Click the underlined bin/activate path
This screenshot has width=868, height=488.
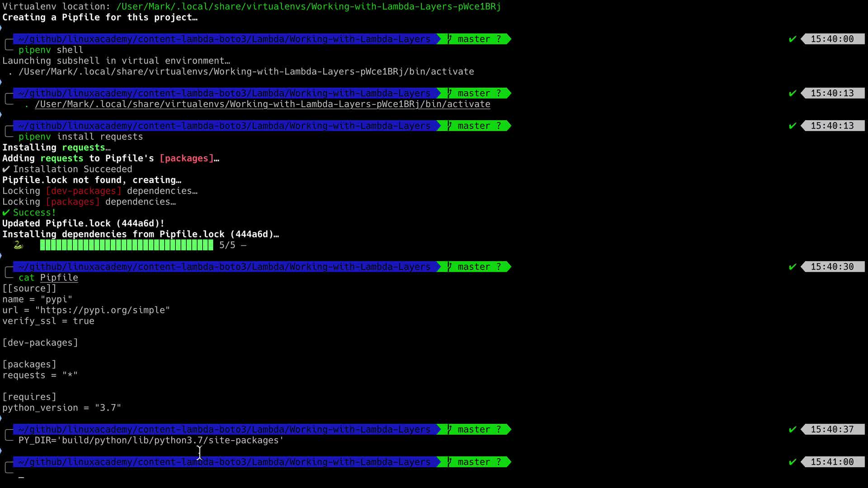[x=262, y=104]
